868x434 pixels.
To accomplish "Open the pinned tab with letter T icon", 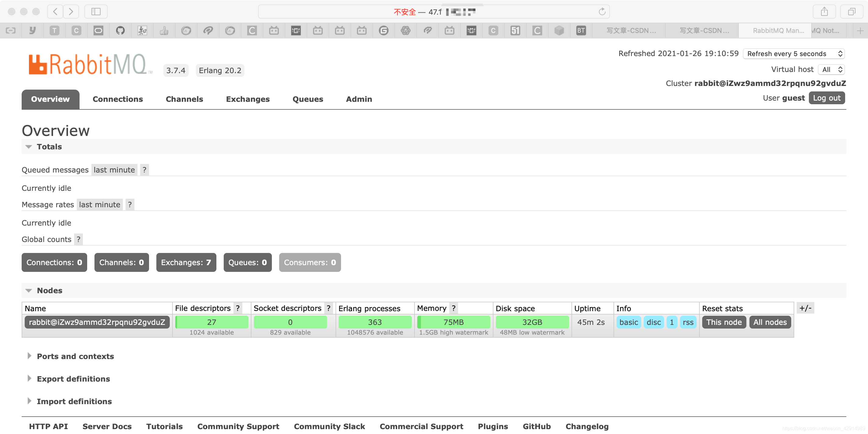I will pyautogui.click(x=54, y=31).
